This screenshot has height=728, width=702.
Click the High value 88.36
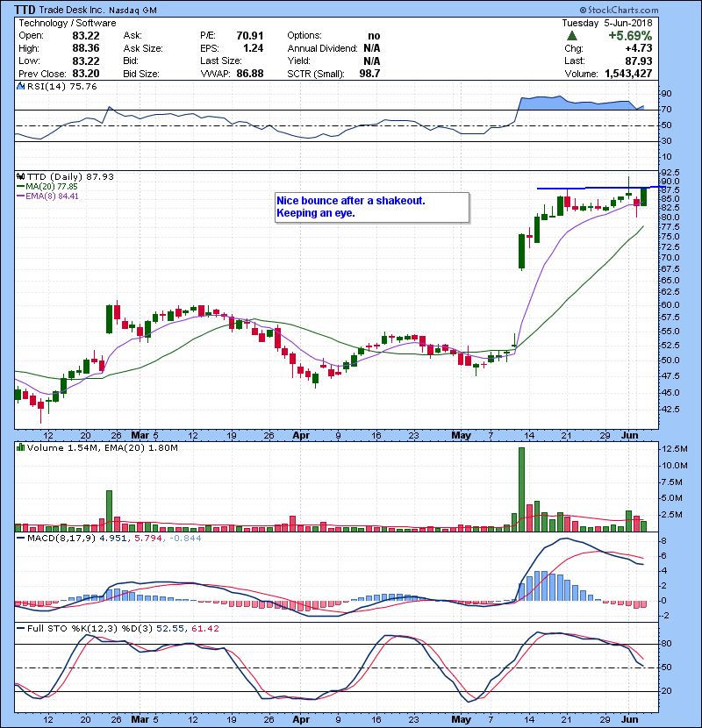tap(85, 48)
